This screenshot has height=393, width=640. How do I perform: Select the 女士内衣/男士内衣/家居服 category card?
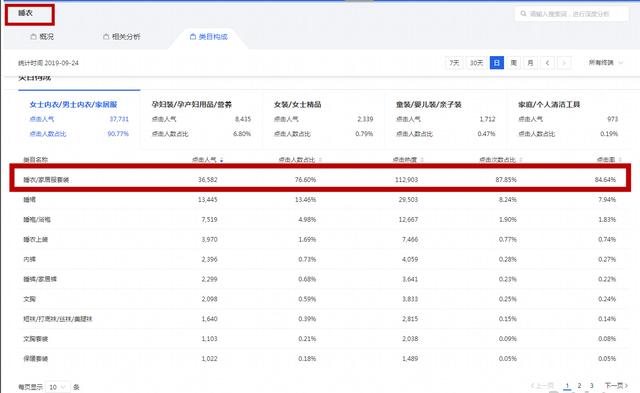point(79,119)
